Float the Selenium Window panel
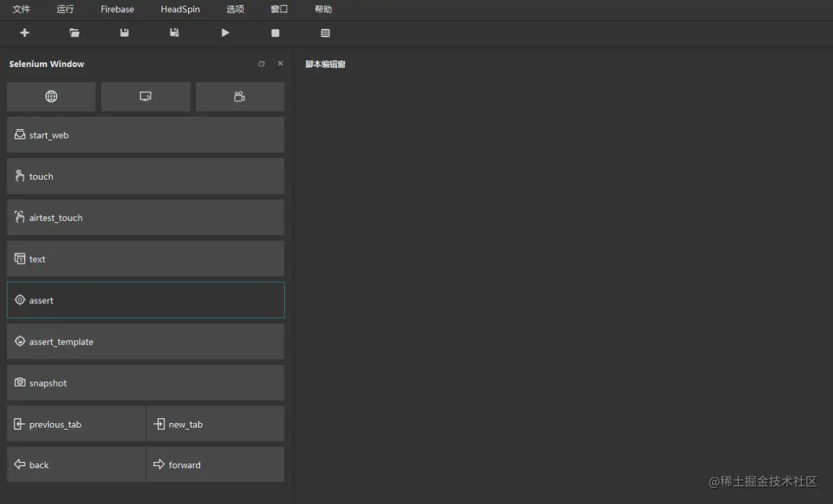The width and height of the screenshot is (833, 504). [x=262, y=64]
